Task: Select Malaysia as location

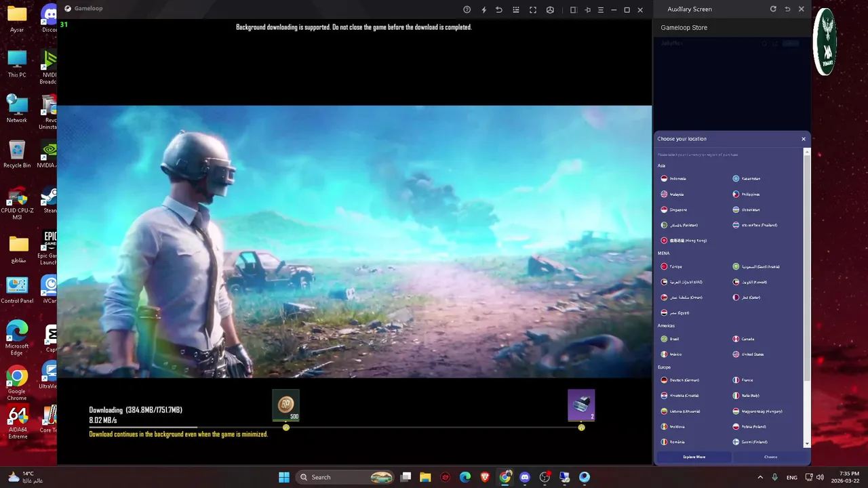Action: 672,194
